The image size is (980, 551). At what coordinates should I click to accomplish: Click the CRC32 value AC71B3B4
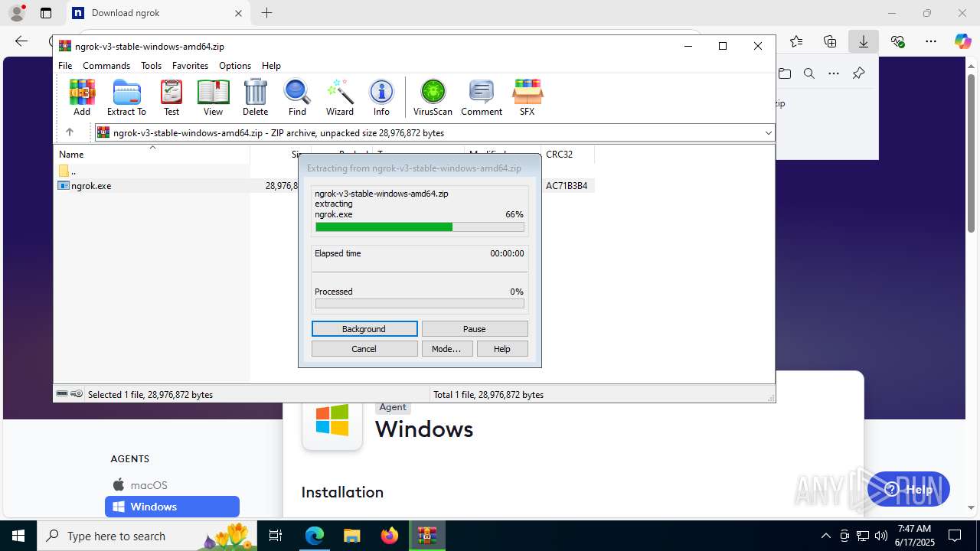click(567, 186)
